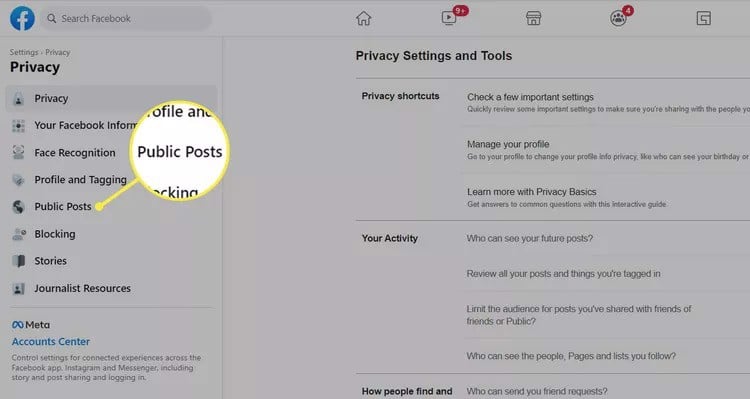The width and height of the screenshot is (750, 399).
Task: Open Check a few important settings
Action: 530,97
